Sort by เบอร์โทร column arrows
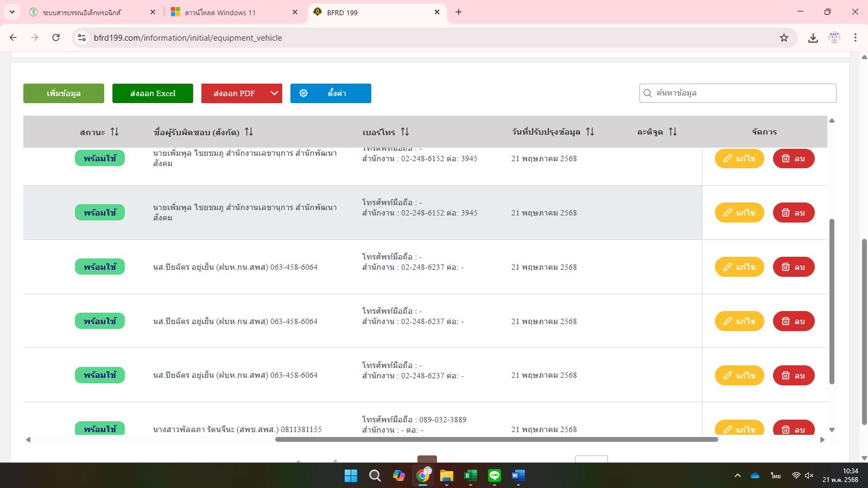 [x=405, y=132]
